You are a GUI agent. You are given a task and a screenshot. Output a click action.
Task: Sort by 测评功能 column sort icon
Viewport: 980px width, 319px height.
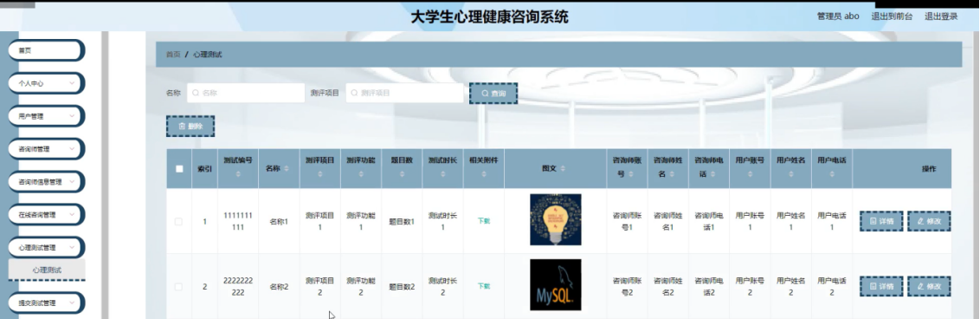361,174
